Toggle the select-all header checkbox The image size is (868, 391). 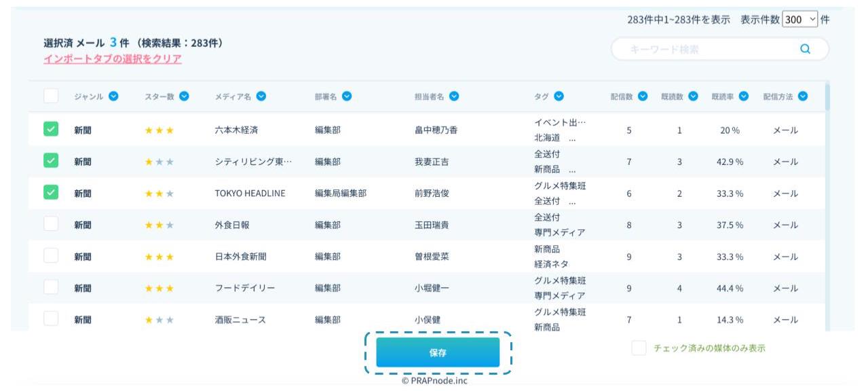(51, 96)
